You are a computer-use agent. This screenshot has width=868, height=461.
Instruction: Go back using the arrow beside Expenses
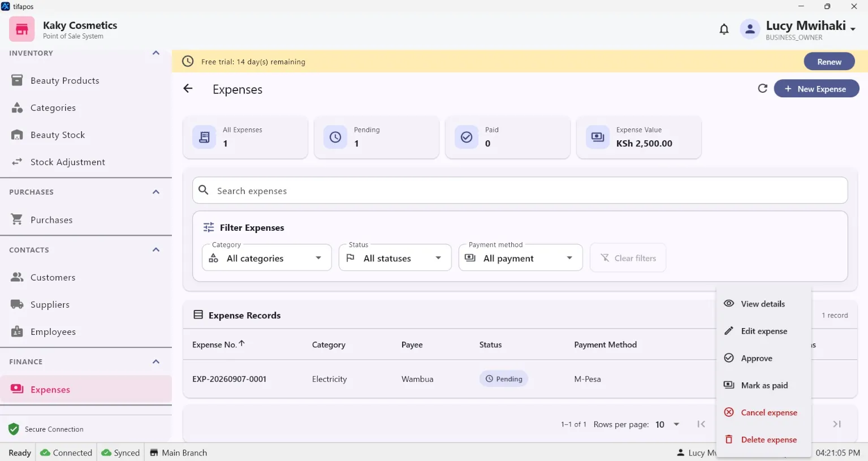click(188, 89)
